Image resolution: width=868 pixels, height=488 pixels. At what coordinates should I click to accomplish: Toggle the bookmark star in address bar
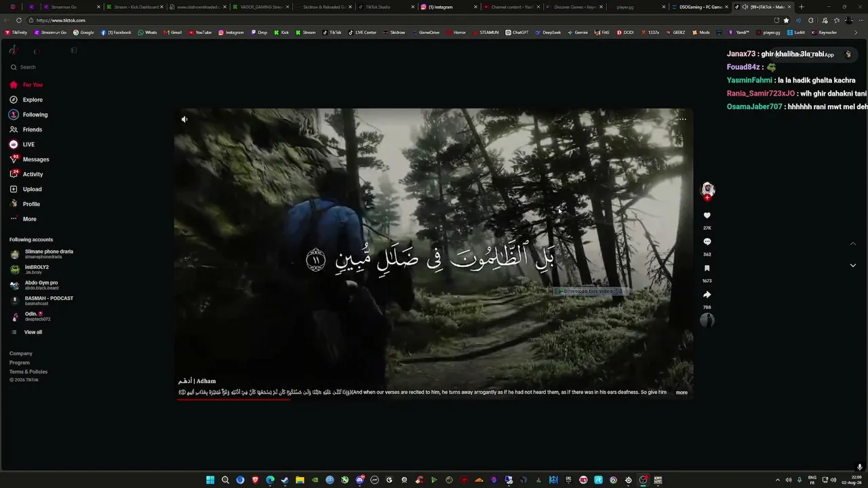tap(787, 20)
